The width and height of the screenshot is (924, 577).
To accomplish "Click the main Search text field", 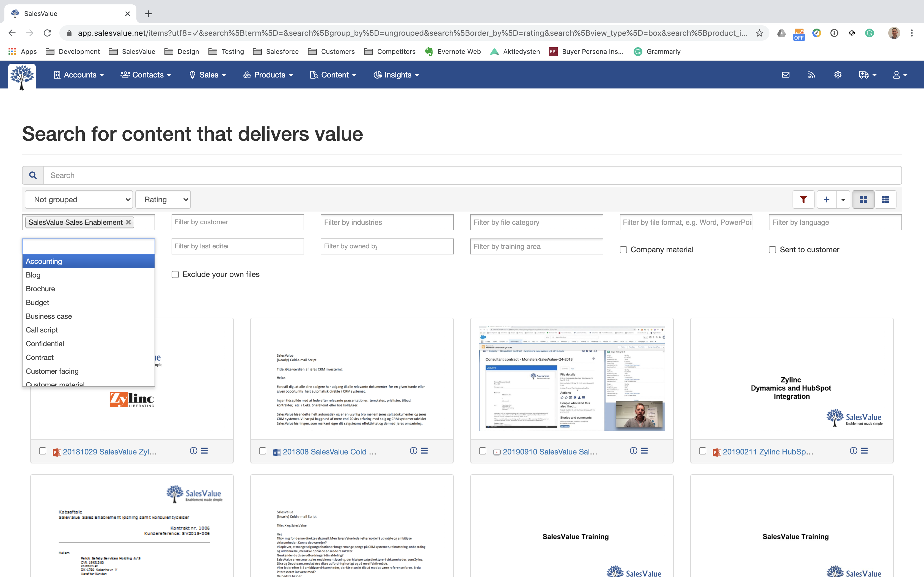I will tap(472, 175).
